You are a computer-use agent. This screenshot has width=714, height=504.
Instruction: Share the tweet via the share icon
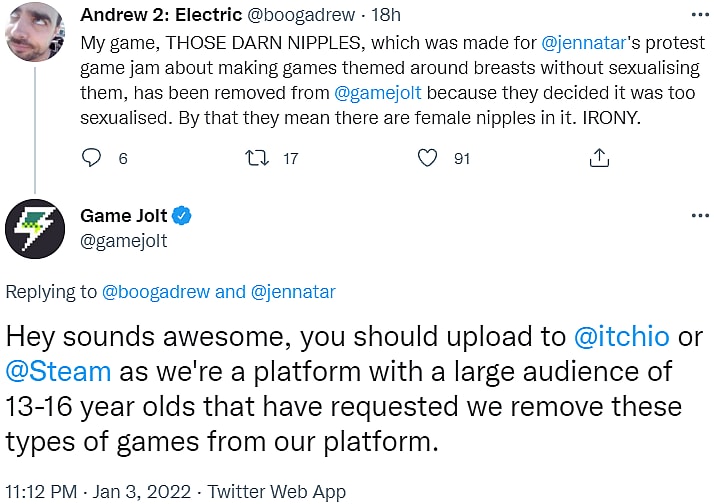(599, 158)
